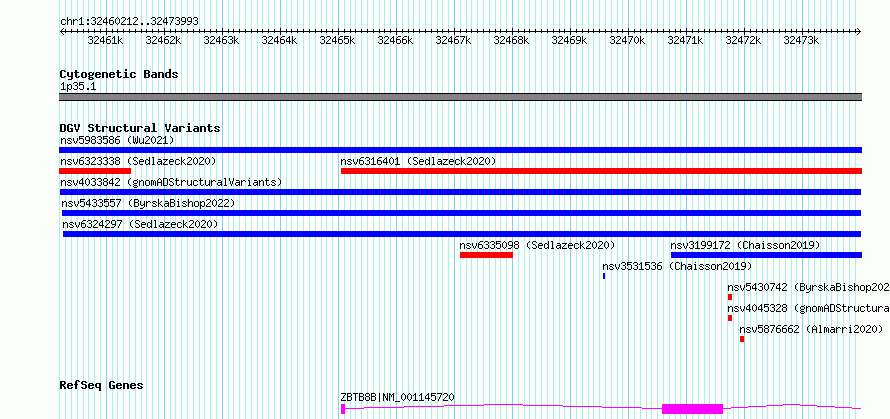Image resolution: width=890 pixels, height=419 pixels.
Task: Click the blue bar under nsv3199172
Action: (766, 255)
